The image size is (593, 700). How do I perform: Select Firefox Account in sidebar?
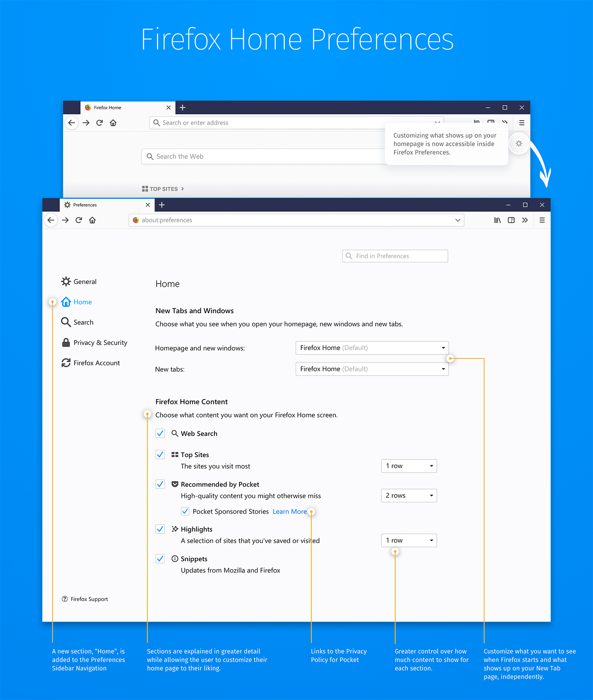click(91, 363)
